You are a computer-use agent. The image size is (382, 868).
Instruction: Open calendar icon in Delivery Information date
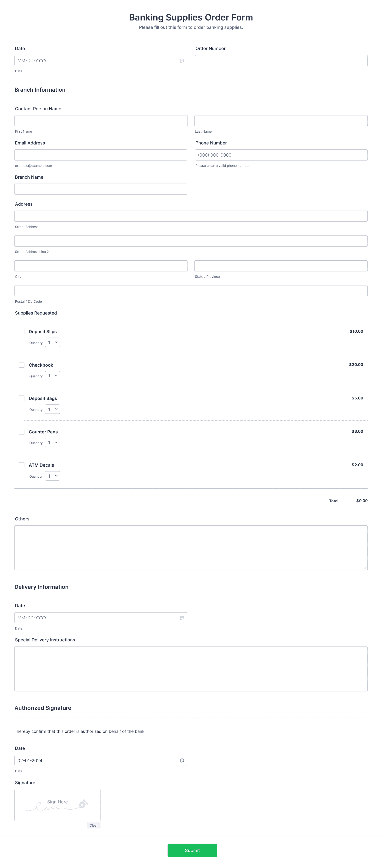pyautogui.click(x=182, y=618)
